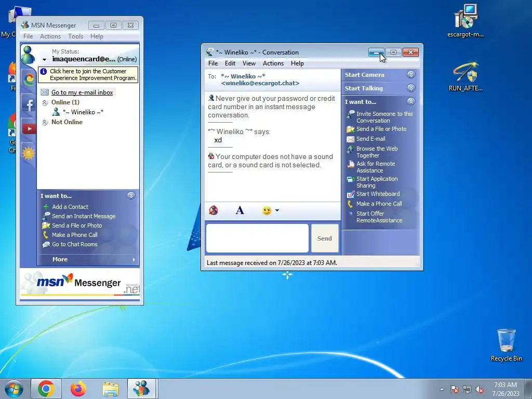Click the Windows Start orb
This screenshot has width=532, height=399.
click(x=14, y=389)
